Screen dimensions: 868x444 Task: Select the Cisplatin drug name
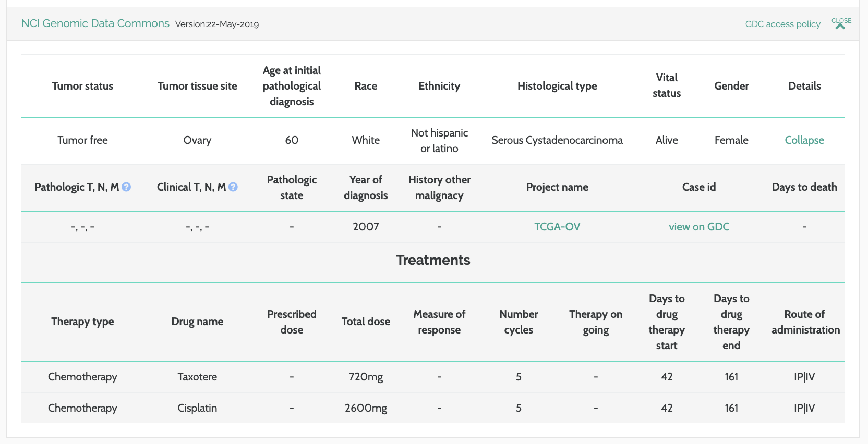tap(197, 408)
